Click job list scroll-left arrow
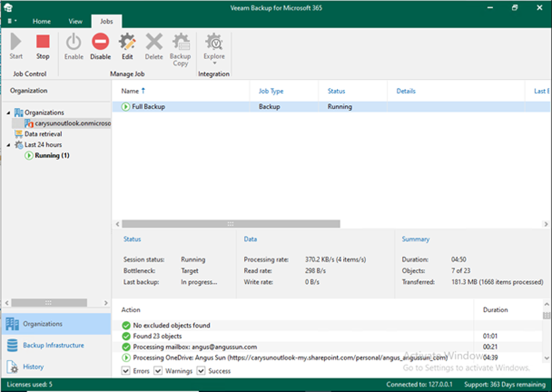 [117, 224]
